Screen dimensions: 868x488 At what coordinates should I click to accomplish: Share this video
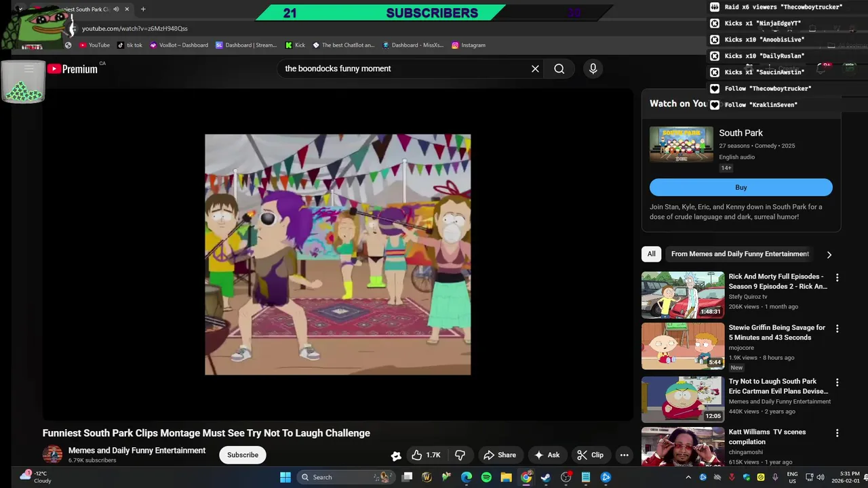pyautogui.click(x=500, y=455)
